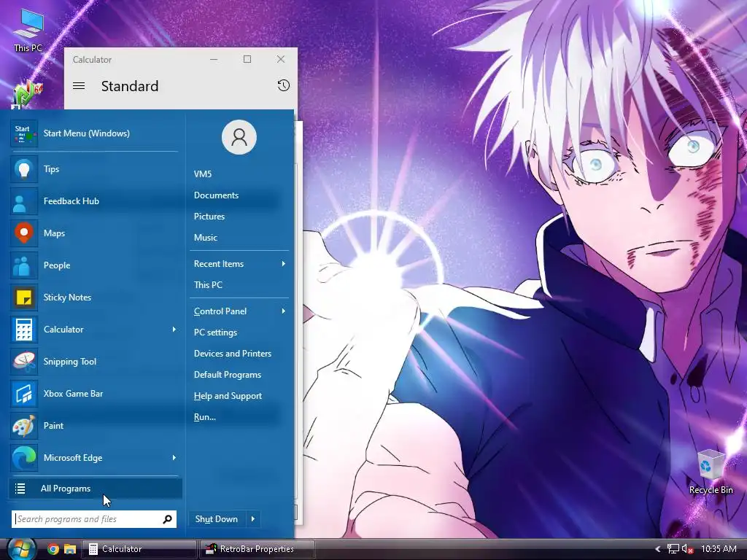Screen dimensions: 747x560
Task: Open Calculator icon in start menu
Action: [x=24, y=330]
